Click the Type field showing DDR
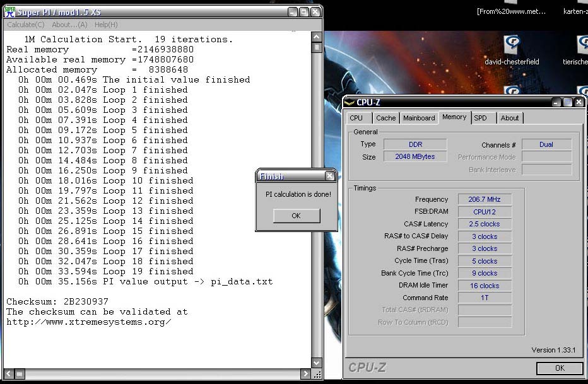 (415, 144)
